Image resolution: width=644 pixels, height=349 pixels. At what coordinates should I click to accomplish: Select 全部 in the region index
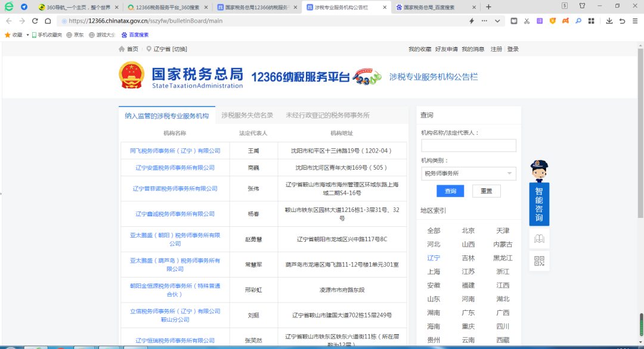(x=434, y=231)
